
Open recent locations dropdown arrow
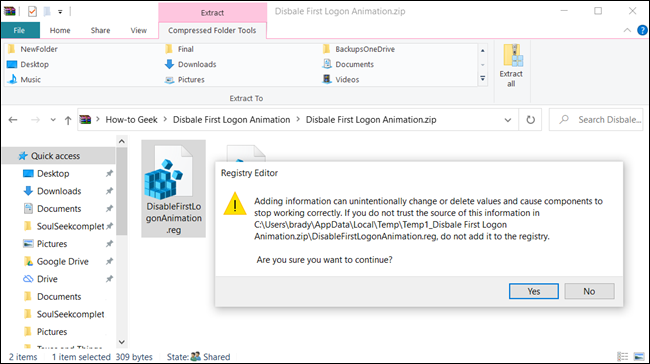click(53, 120)
